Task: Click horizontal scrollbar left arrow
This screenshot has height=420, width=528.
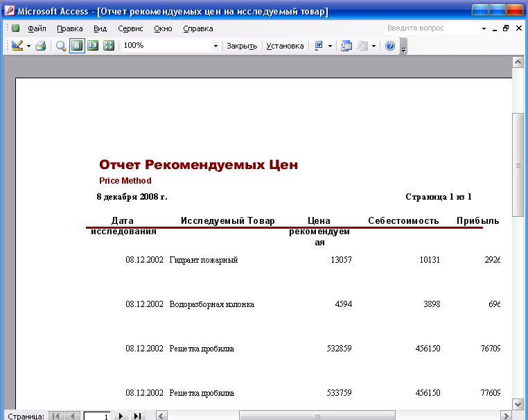Action: click(161, 416)
